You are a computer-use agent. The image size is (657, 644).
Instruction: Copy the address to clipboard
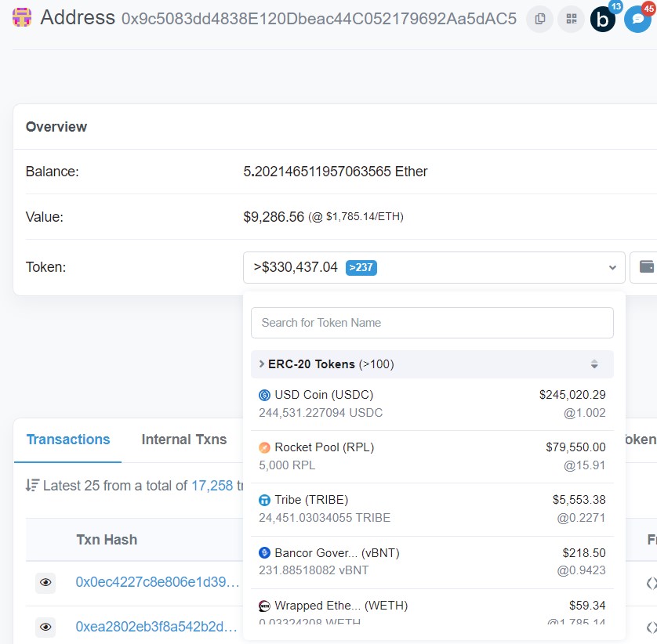(x=539, y=19)
